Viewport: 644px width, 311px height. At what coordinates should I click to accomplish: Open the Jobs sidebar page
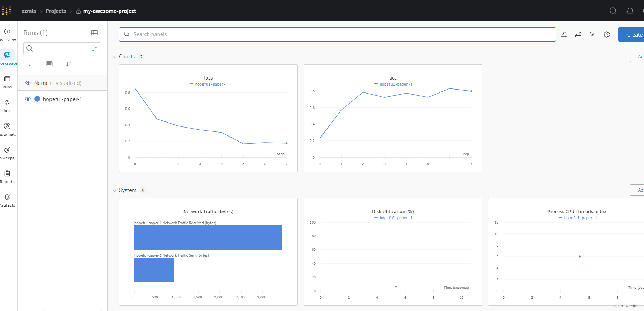7,106
